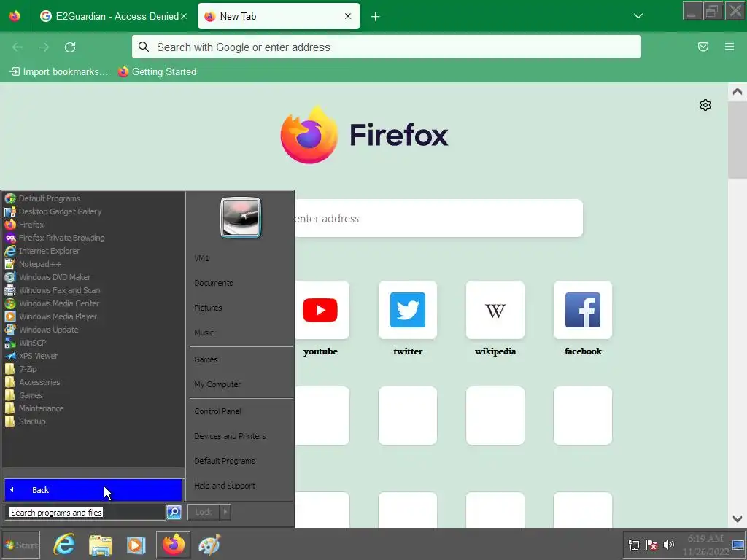The width and height of the screenshot is (747, 560).
Task: Expand the Games folder in programs list
Action: tap(31, 394)
